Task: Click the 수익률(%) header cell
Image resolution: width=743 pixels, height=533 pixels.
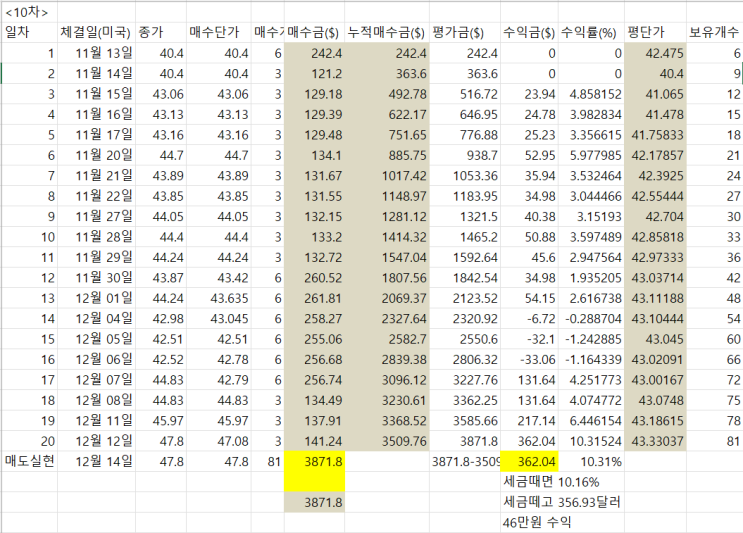Action: (x=591, y=33)
